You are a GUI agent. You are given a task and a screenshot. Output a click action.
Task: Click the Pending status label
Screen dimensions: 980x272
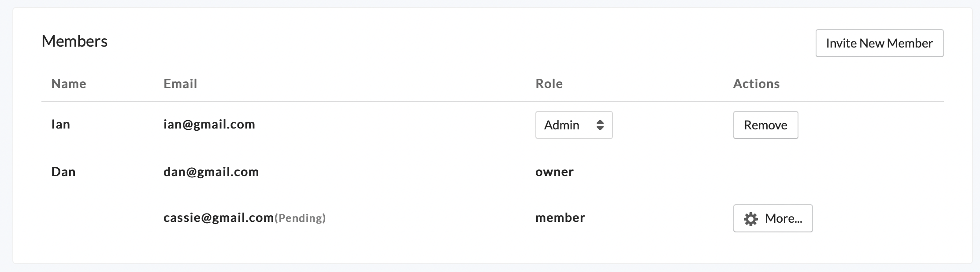(x=300, y=218)
